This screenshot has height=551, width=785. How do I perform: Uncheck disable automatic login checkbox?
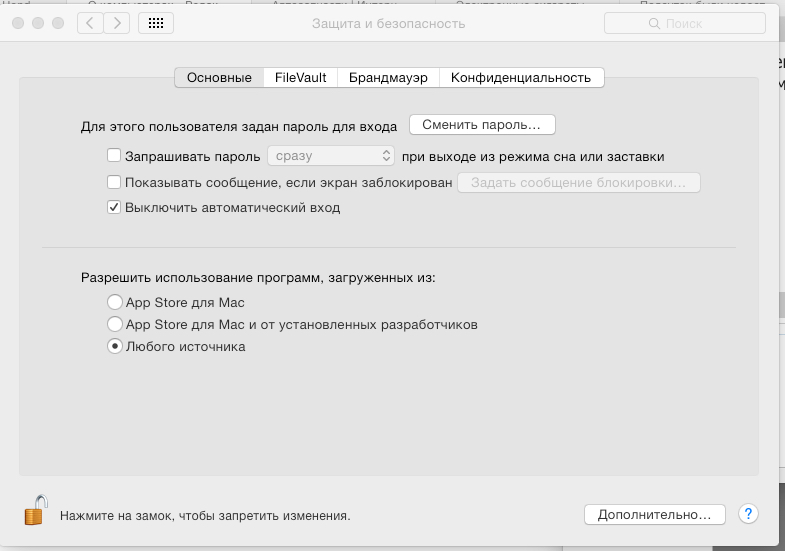[x=114, y=208]
